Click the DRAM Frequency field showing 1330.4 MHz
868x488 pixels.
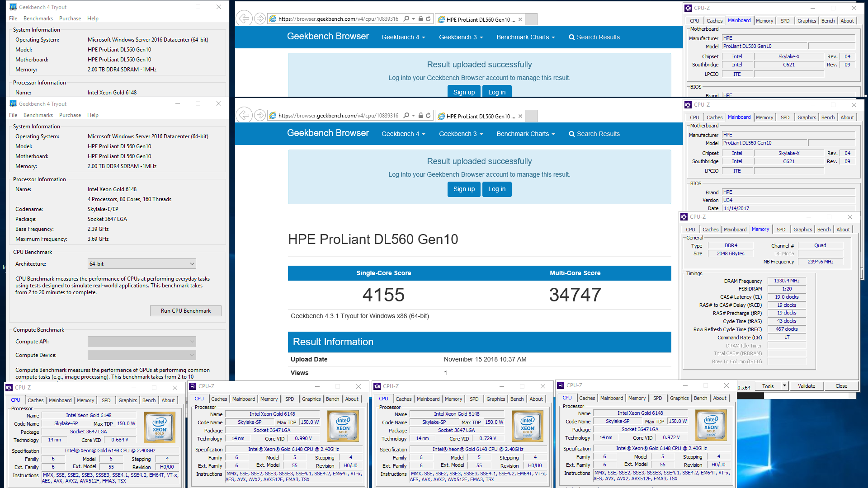pyautogui.click(x=787, y=281)
